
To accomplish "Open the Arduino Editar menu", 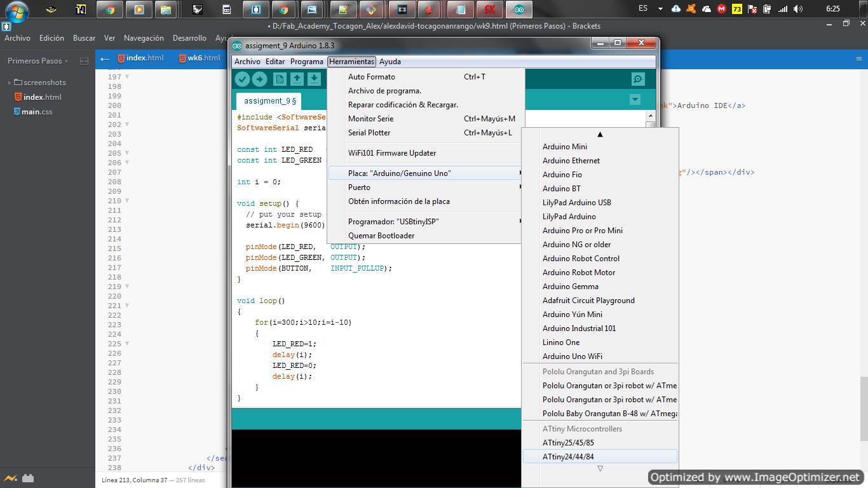I will 275,62.
